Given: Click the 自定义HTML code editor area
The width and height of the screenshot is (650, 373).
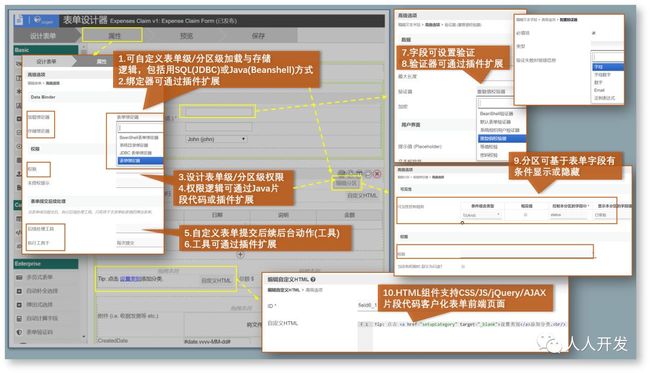Looking at the screenshot, I should tap(462, 335).
